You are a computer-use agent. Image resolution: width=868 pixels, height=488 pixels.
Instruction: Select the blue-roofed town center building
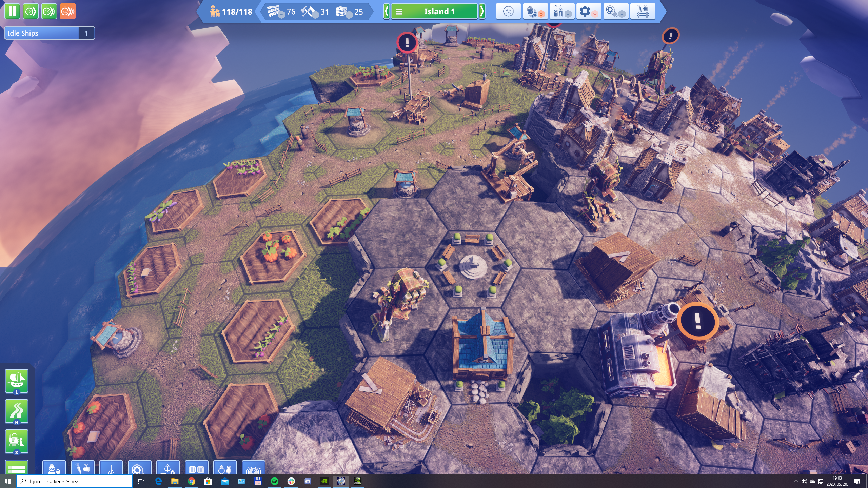482,347
